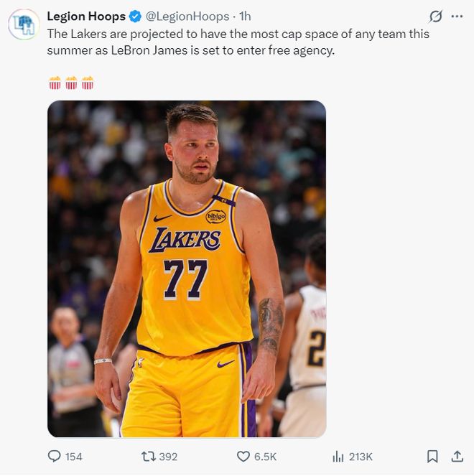Click the first popcorn emoji
The height and width of the screenshot is (476, 474).
coord(55,83)
